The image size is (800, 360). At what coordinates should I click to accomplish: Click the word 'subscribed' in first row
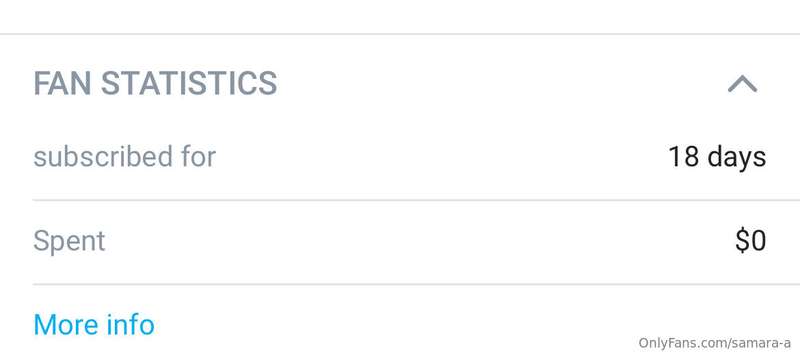tap(103, 157)
